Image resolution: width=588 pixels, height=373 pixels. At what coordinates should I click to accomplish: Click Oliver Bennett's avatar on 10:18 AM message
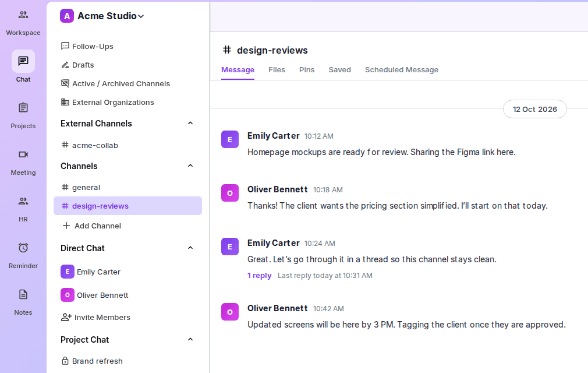click(x=230, y=193)
